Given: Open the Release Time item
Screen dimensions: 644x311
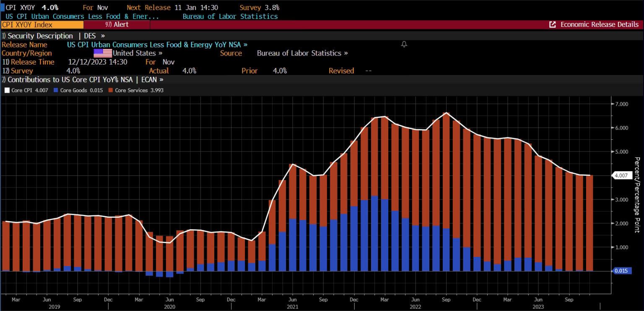Looking at the screenshot, I should click(33, 62).
